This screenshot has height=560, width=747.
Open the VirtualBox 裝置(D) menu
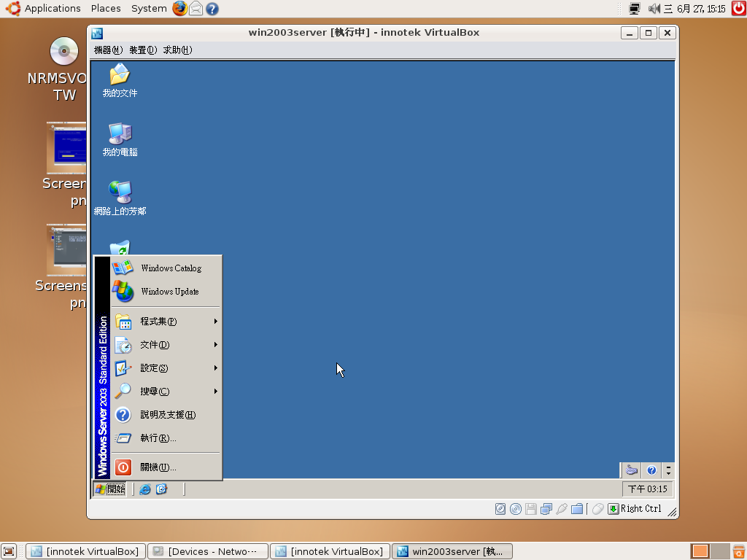(143, 50)
